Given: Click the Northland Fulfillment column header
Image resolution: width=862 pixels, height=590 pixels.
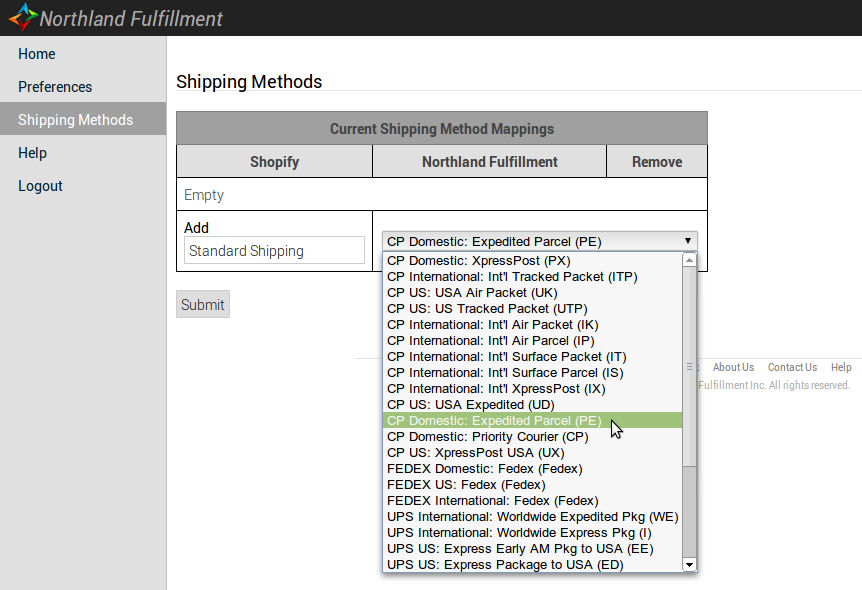Looking at the screenshot, I should pyautogui.click(x=489, y=161).
